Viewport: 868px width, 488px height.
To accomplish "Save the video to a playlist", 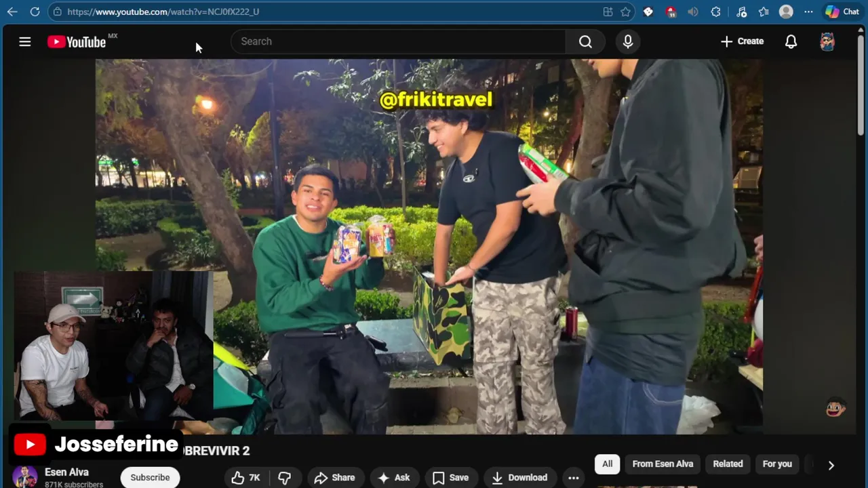I will [451, 477].
